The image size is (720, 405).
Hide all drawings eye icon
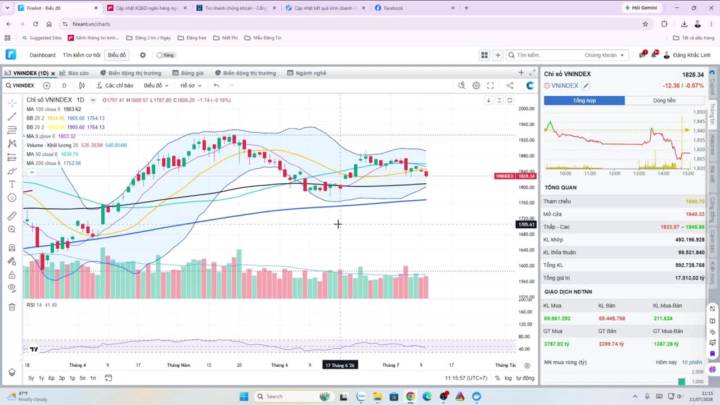coord(12,288)
